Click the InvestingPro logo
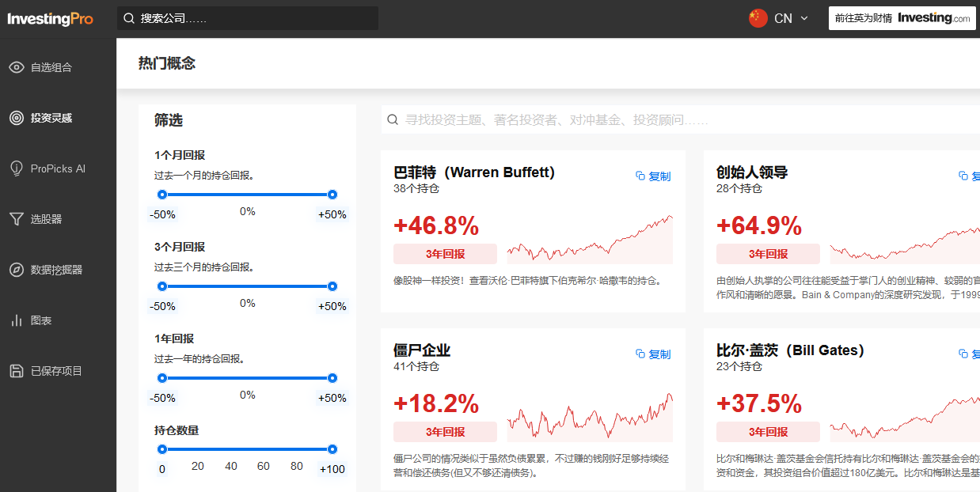This screenshot has height=492, width=980. click(51, 19)
